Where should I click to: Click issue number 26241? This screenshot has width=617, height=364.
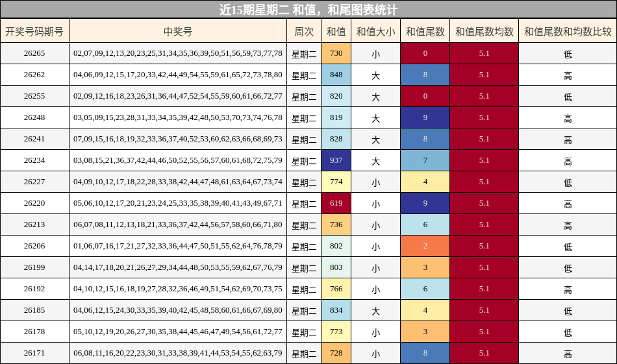click(x=34, y=139)
